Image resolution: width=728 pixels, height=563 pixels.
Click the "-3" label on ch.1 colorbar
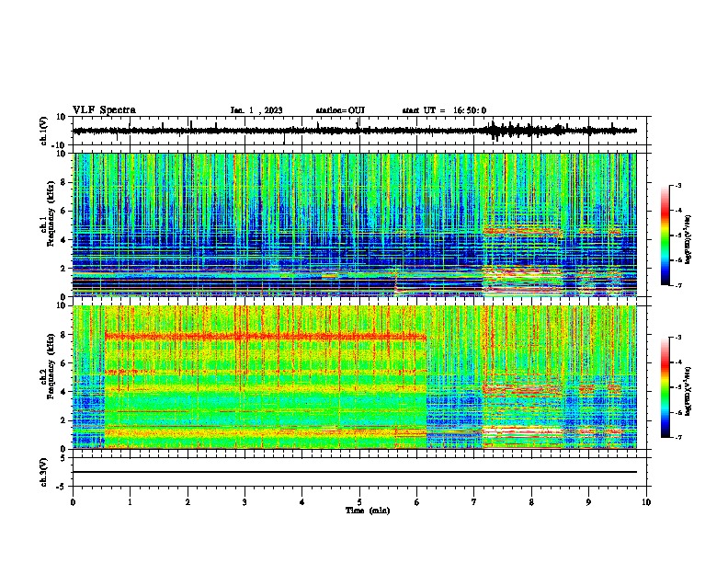point(678,186)
